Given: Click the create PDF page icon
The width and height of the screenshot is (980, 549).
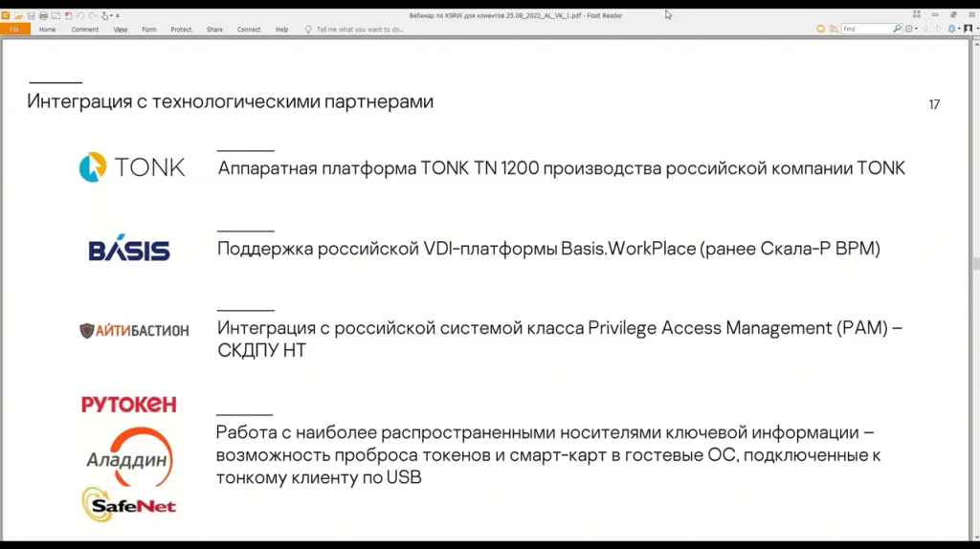Looking at the screenshot, I should (68, 15).
